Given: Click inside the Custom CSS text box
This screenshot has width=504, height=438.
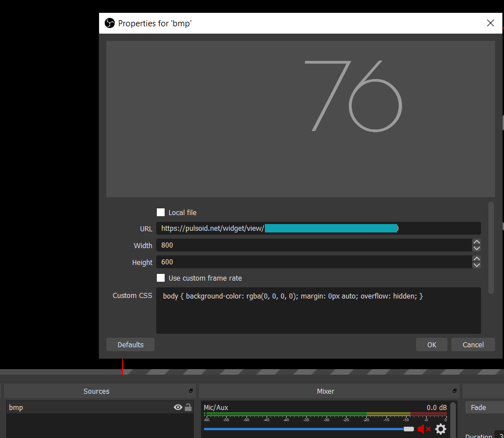Looking at the screenshot, I should [319, 310].
